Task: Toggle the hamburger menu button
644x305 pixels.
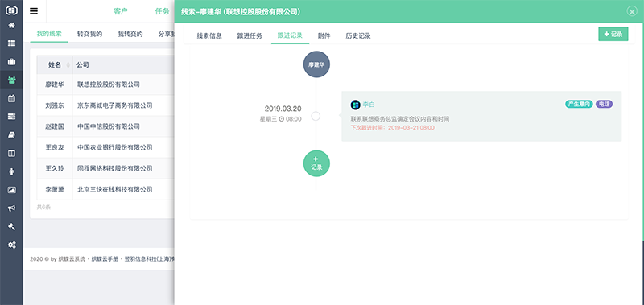Action: pos(34,11)
